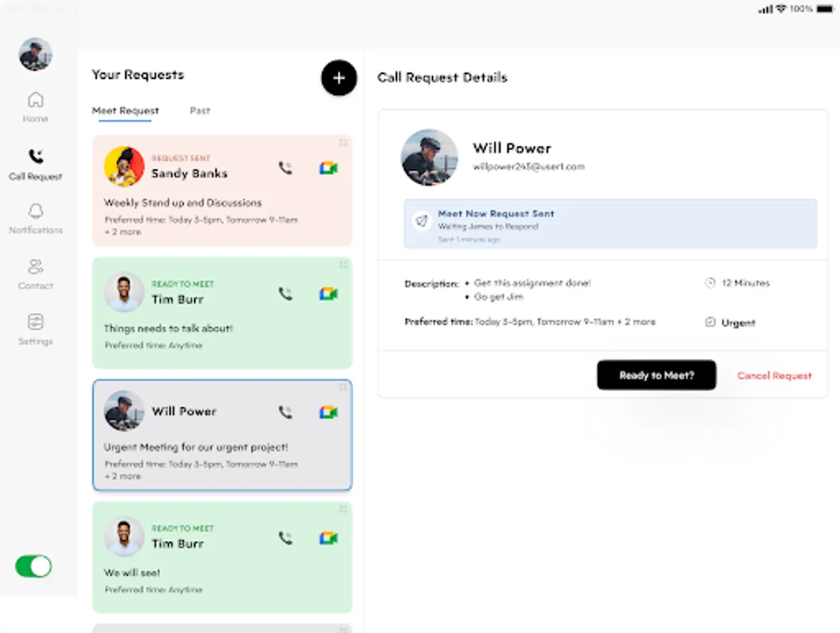Screen dimensions: 840x633
Task: Click the plus button to add request
Action: [338, 78]
